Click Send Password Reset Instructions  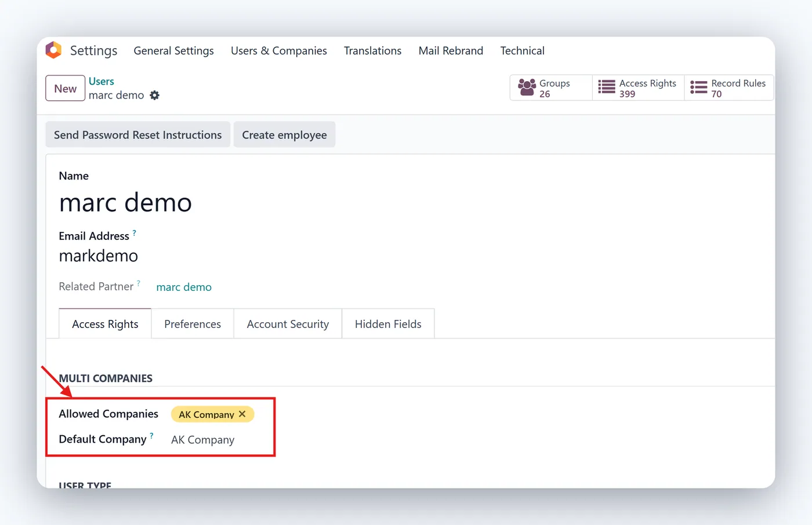[138, 134]
